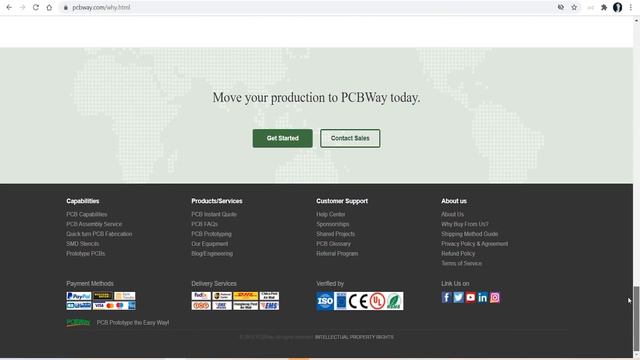This screenshot has height=360, width=640.
Task: Click the EMS delivery logo
Action: [x=269, y=306]
